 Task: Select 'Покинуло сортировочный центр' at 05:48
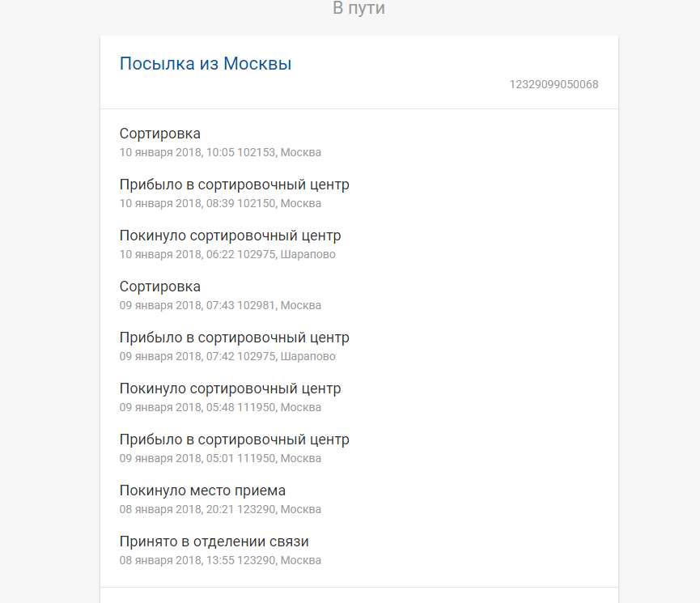pos(231,389)
